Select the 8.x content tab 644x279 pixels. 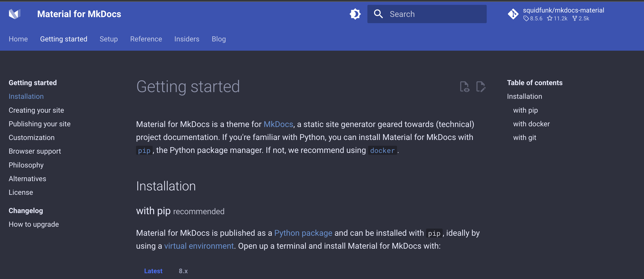pos(183,271)
